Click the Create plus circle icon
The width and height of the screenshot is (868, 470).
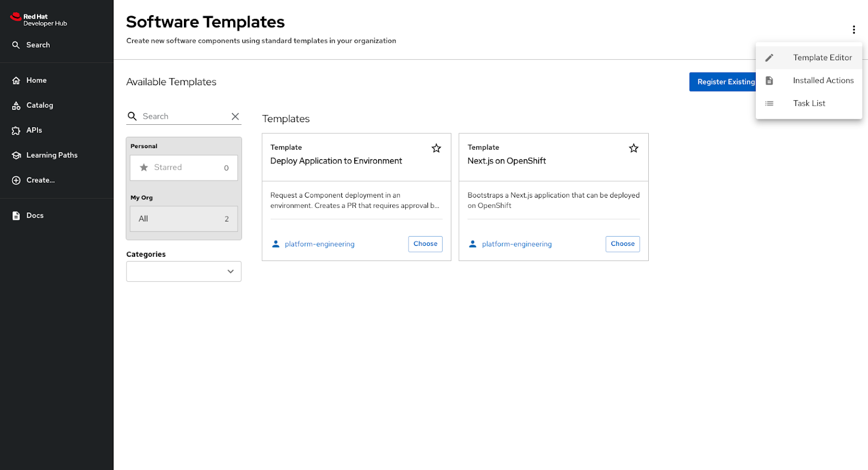tap(16, 180)
